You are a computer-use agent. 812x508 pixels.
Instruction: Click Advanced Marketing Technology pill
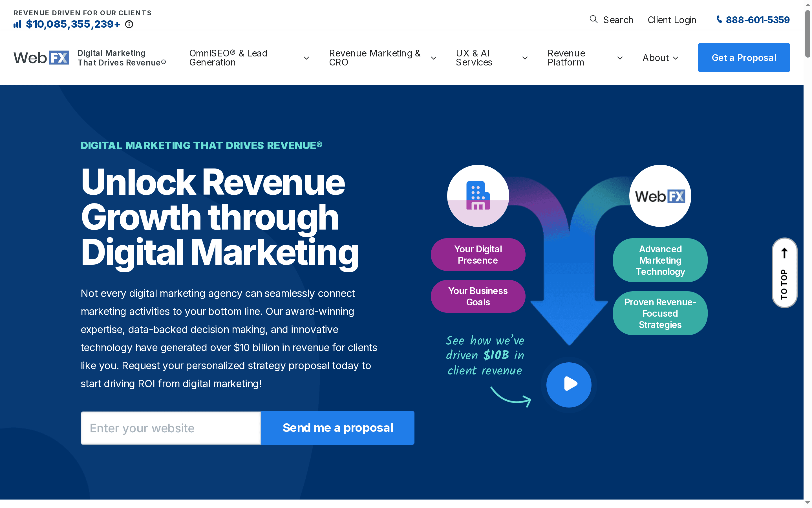pyautogui.click(x=660, y=260)
